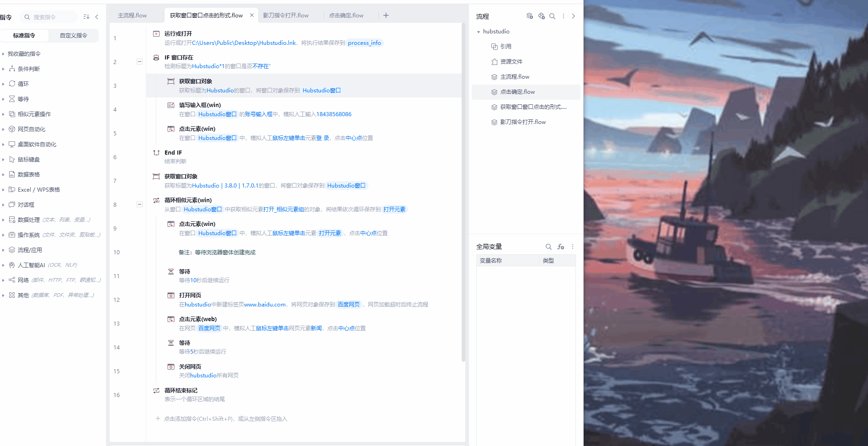
Task: Click the 搜索指令 search field
Action: click(x=50, y=17)
